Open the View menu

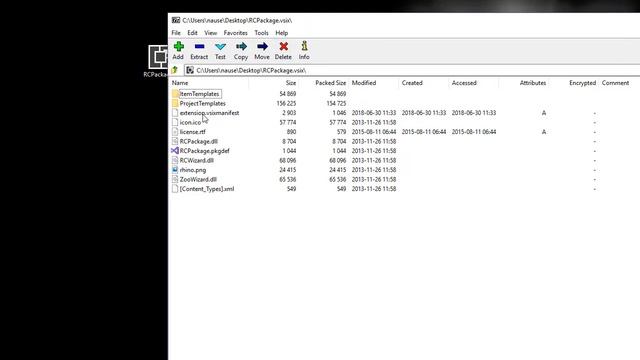point(211,33)
